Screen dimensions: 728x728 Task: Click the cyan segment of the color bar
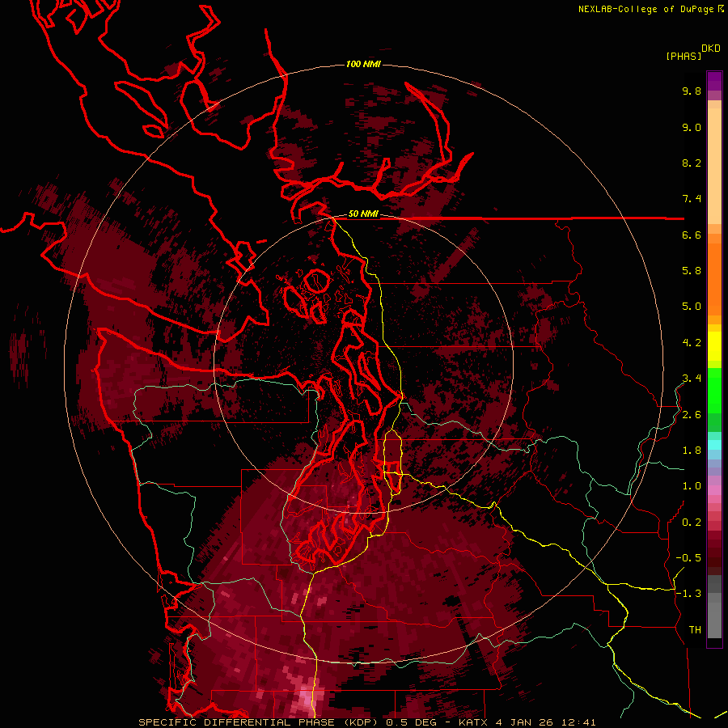(714, 444)
